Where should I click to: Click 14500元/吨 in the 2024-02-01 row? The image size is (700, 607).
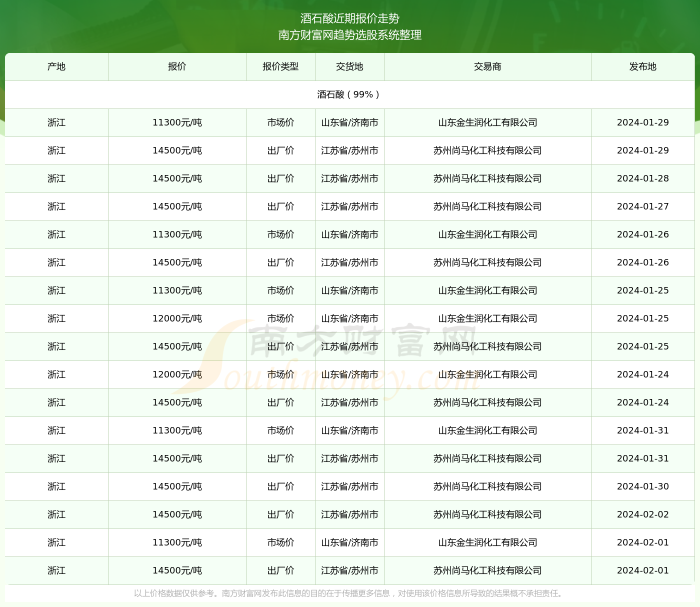click(x=177, y=570)
